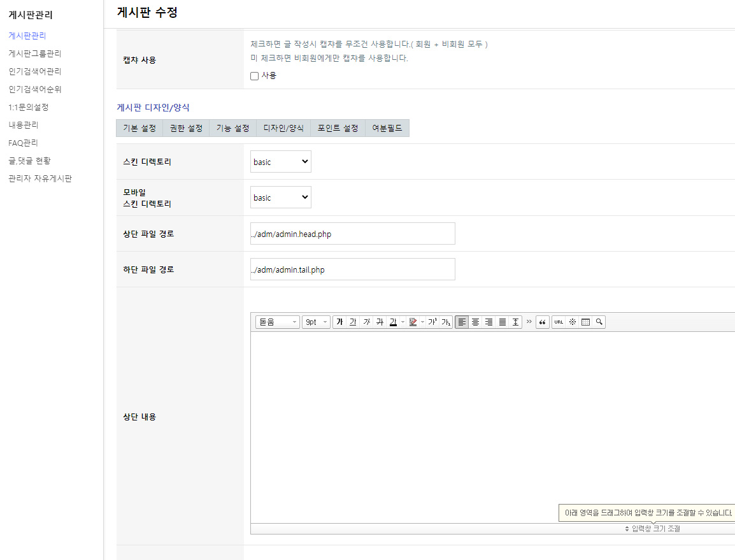Switch to 기능 설정 tab
The height and width of the screenshot is (560, 735).
click(x=233, y=128)
